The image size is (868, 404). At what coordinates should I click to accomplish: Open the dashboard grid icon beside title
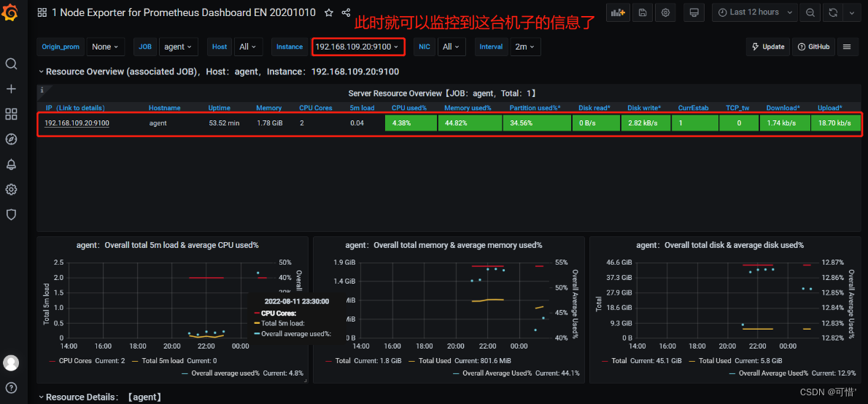[x=42, y=12]
